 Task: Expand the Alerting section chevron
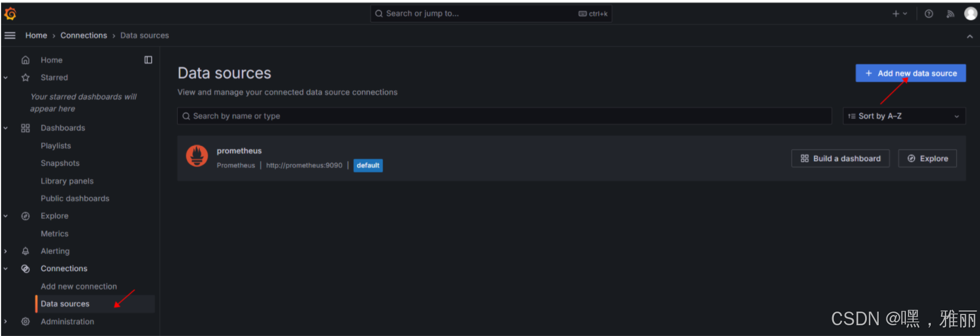tap(6, 251)
